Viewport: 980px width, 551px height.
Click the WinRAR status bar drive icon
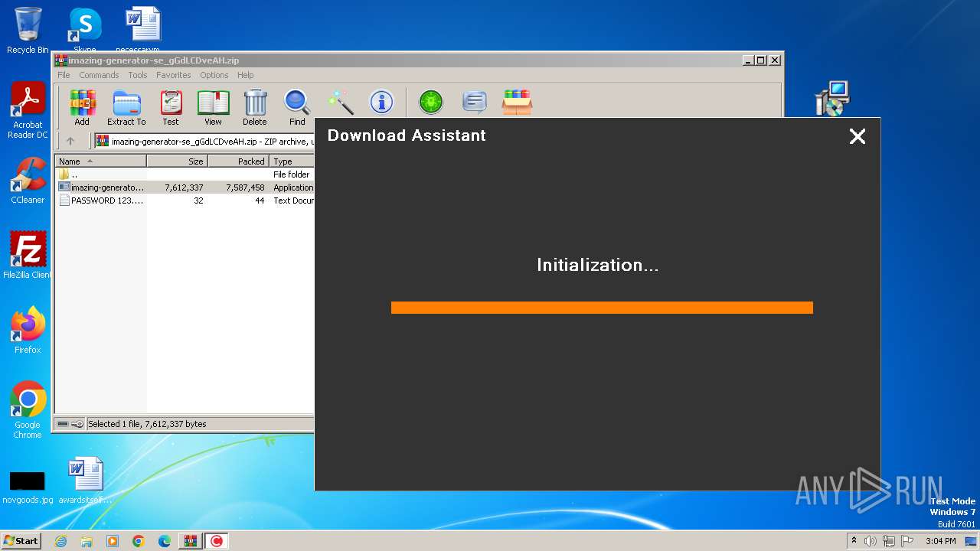pyautogui.click(x=63, y=424)
